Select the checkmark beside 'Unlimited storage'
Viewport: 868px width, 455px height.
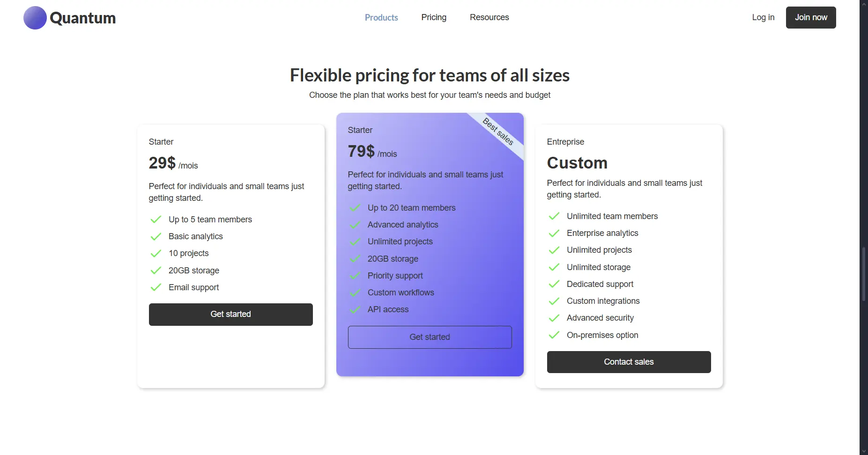[x=554, y=267]
